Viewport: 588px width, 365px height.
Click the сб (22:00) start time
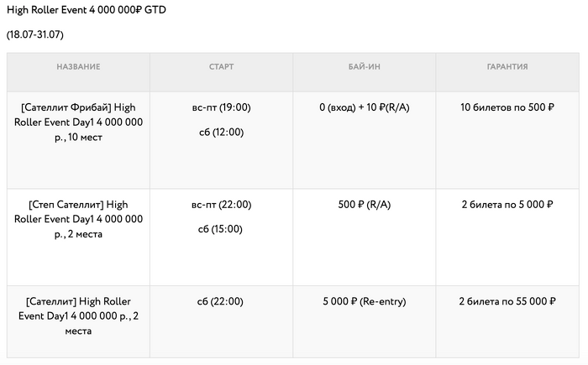click(221, 301)
